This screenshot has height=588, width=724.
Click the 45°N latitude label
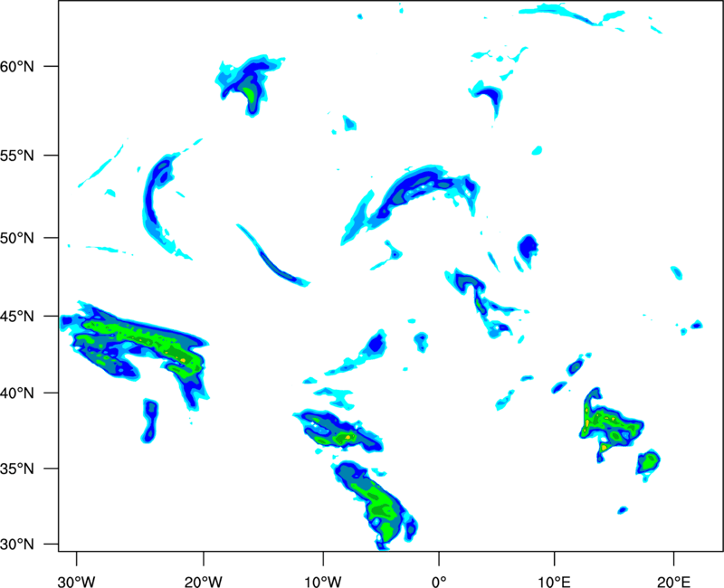[x=17, y=317]
